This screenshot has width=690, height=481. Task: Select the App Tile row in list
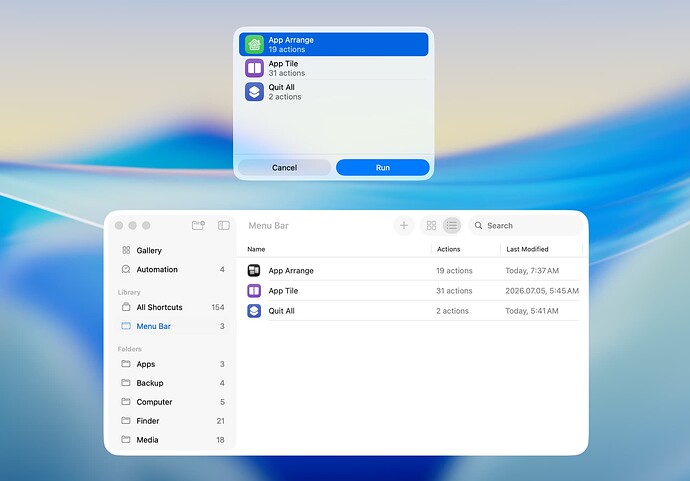click(x=412, y=291)
